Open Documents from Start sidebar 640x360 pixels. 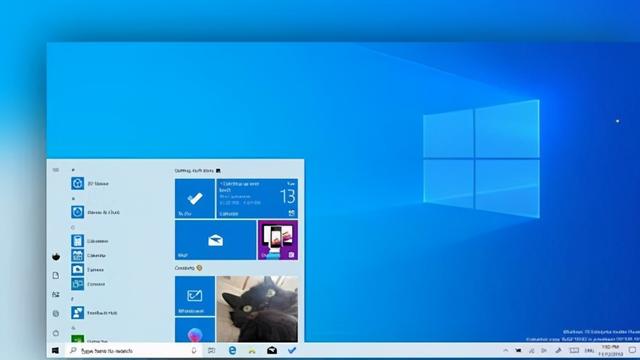56,276
